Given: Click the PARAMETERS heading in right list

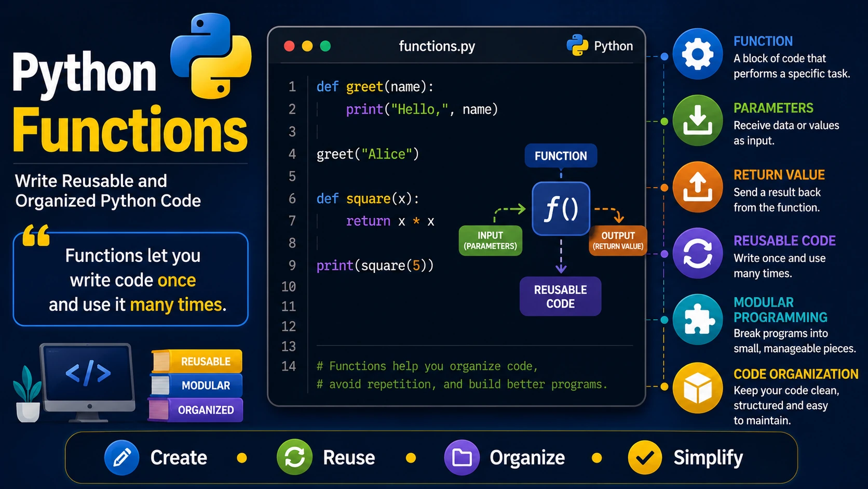Looking at the screenshot, I should 773,108.
